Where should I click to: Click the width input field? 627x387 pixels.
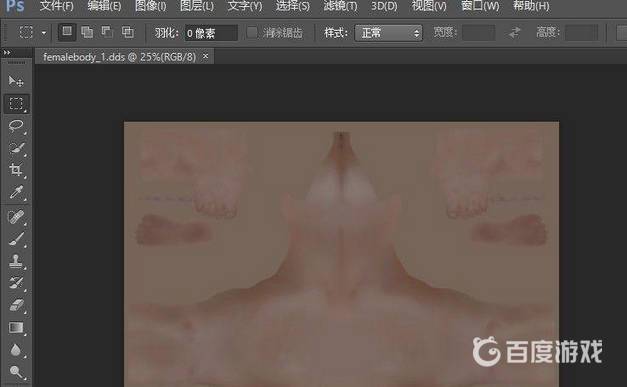479,33
